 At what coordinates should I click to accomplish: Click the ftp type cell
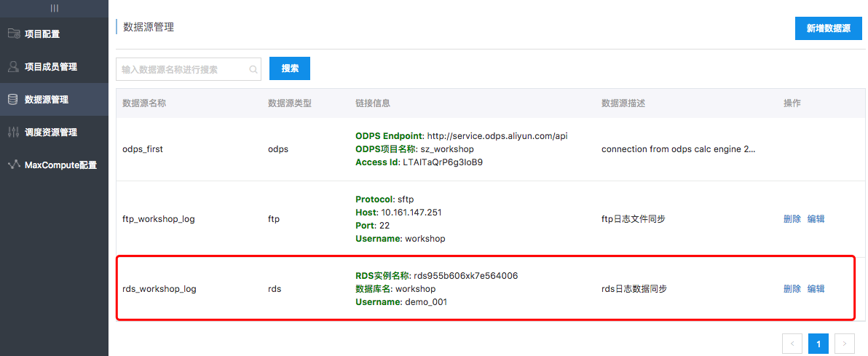click(x=274, y=218)
